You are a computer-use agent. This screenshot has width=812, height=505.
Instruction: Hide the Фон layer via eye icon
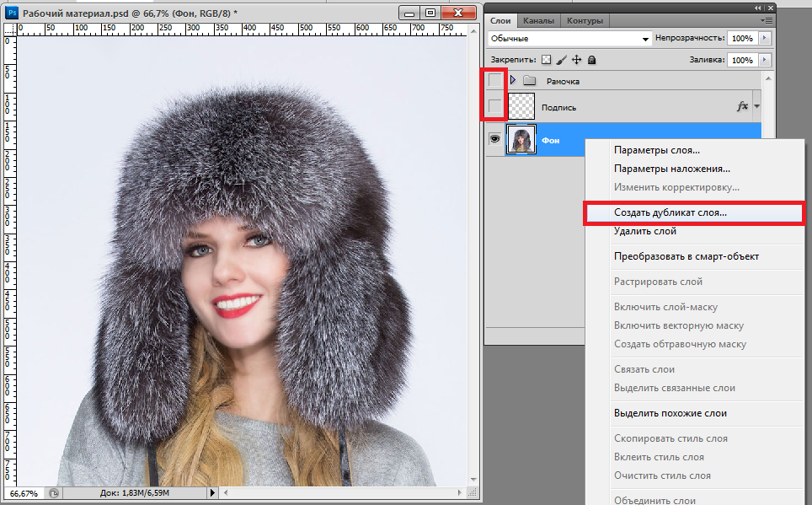(495, 140)
